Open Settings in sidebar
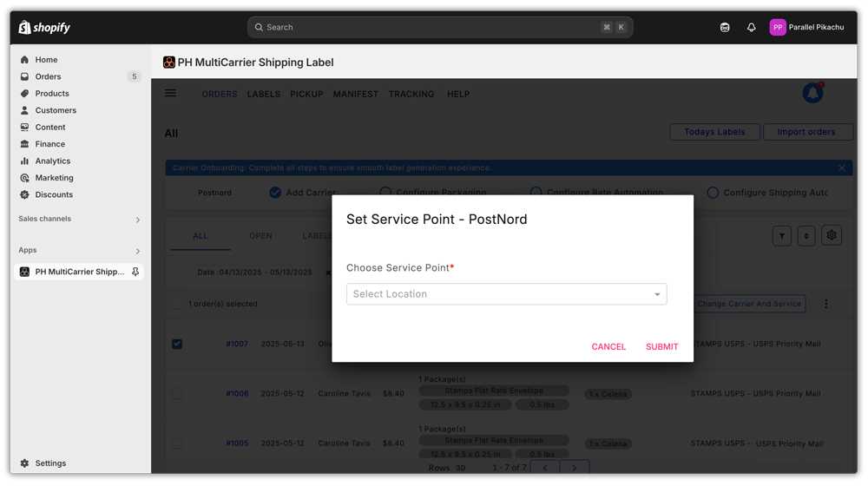The image size is (868, 486). (x=50, y=463)
